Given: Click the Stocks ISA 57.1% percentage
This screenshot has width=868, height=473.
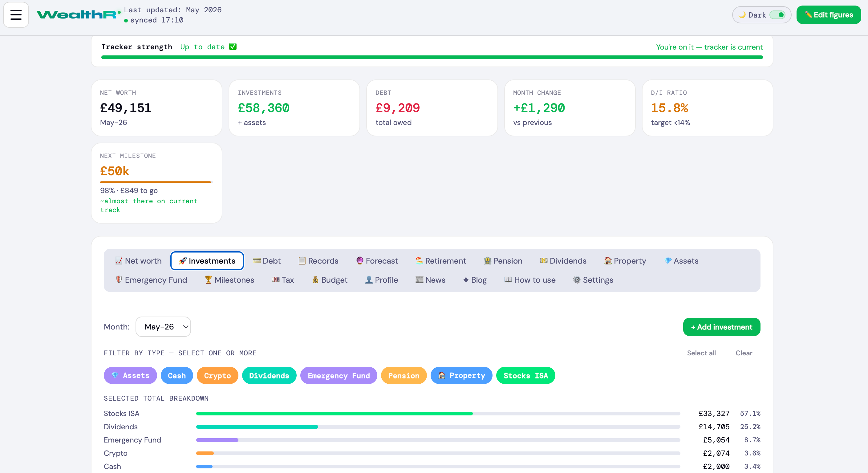Looking at the screenshot, I should pos(750,413).
